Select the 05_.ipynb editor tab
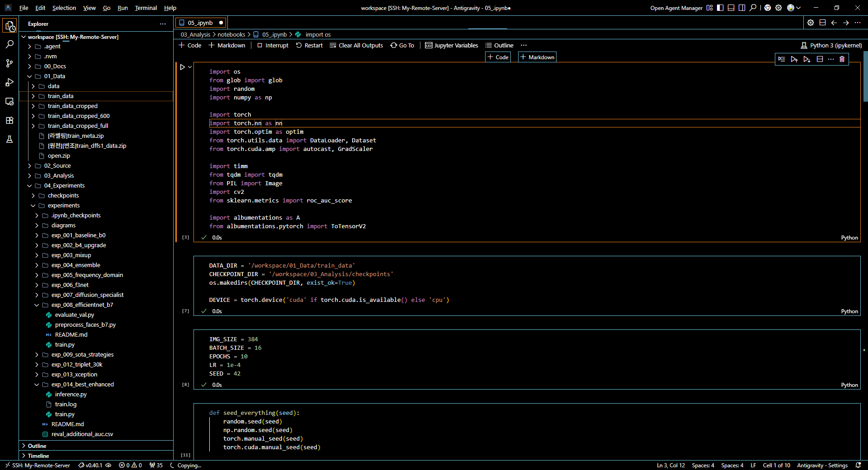Screen dimensions: 868x470 200,23
